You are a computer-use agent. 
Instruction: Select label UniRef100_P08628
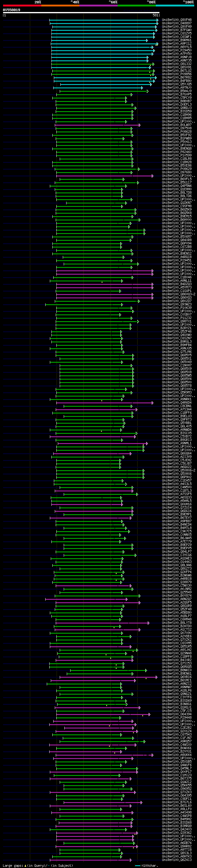[177, 132]
